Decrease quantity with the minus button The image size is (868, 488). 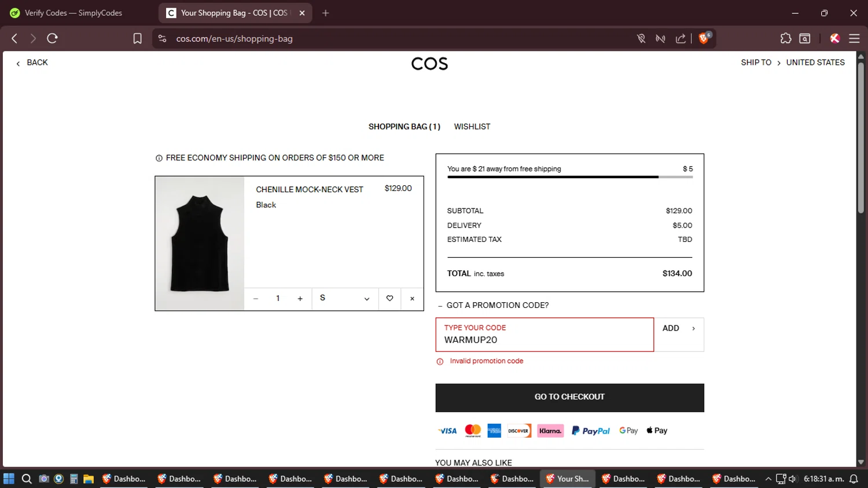[x=255, y=299]
